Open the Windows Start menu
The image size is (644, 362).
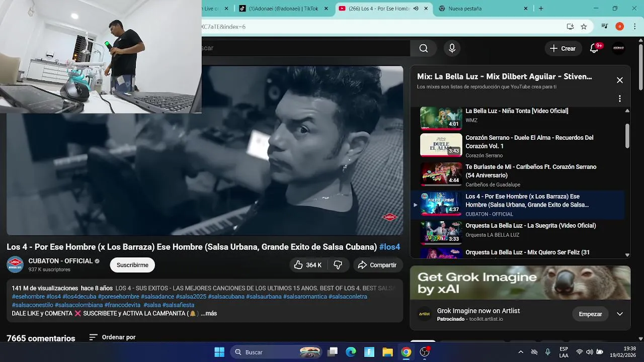coord(219,352)
